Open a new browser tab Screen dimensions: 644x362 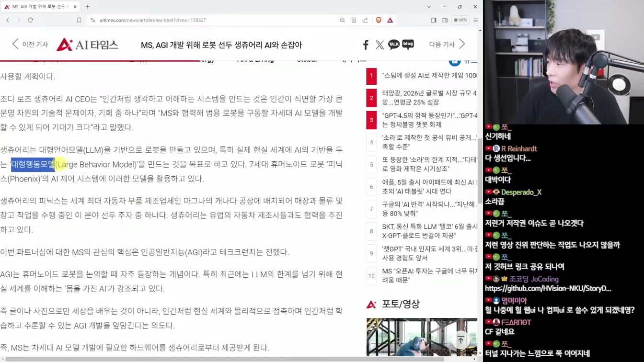point(87,7)
